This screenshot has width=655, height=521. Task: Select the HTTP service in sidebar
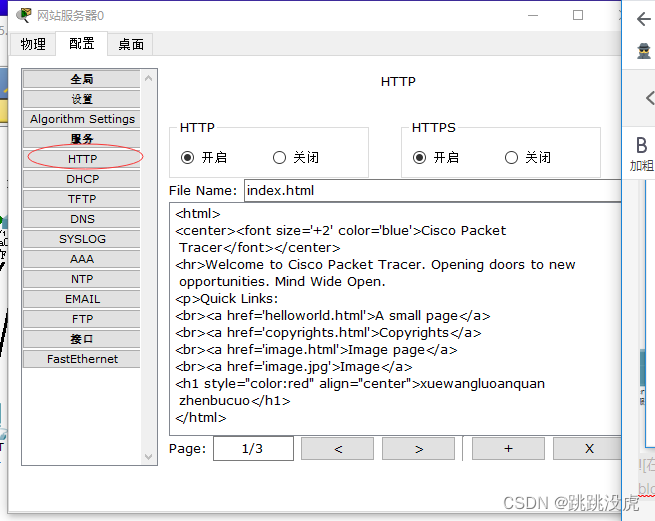(x=82, y=159)
